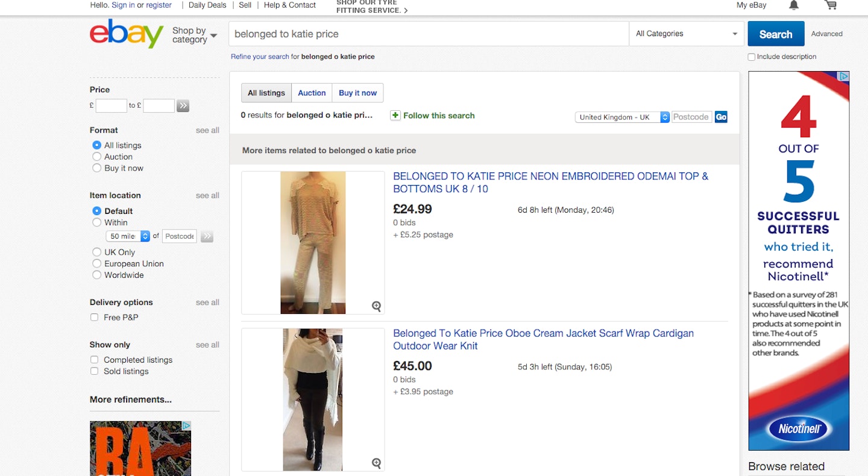Enlarge the cream cardigan image with magnifier
The width and height of the screenshot is (868, 476).
377,463
